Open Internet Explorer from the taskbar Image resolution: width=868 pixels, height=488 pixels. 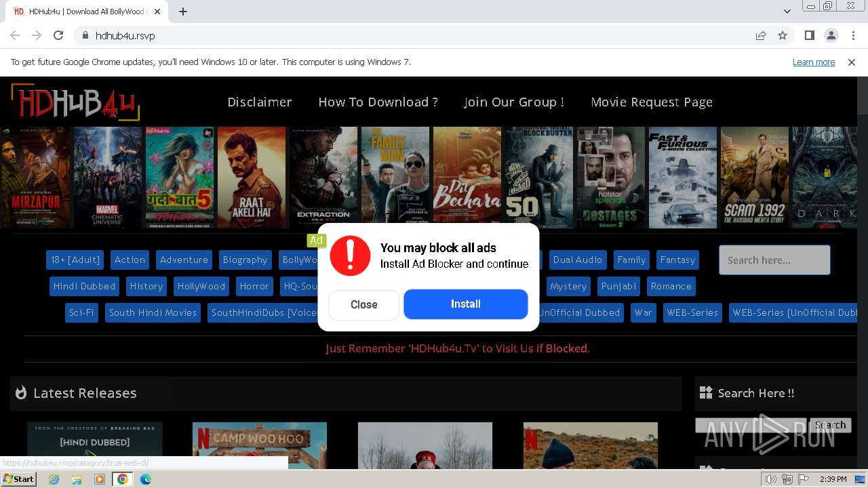(54, 479)
